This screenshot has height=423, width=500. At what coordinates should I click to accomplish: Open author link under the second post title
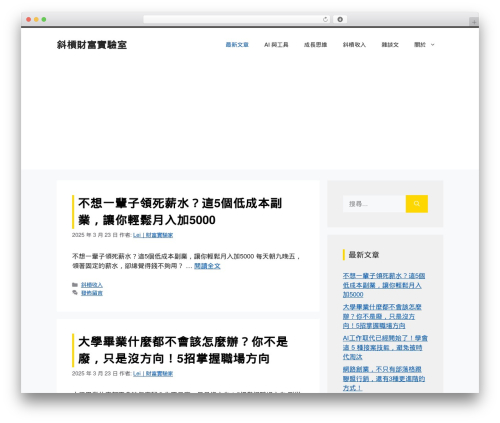(153, 374)
